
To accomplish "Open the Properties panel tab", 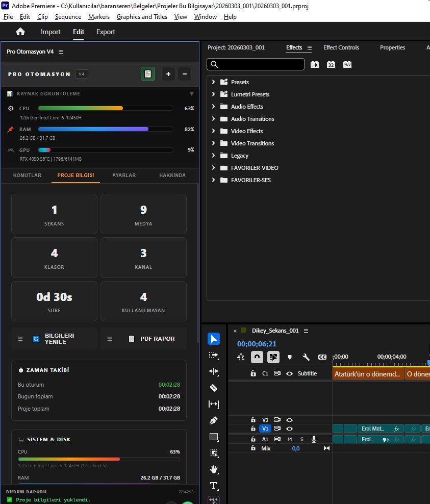I will [x=392, y=47].
